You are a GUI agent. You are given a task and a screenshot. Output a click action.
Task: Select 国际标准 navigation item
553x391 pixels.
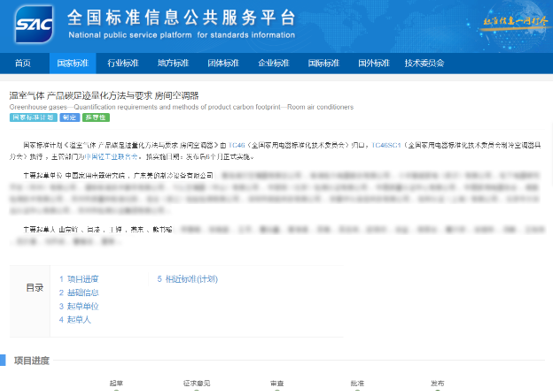(x=324, y=63)
